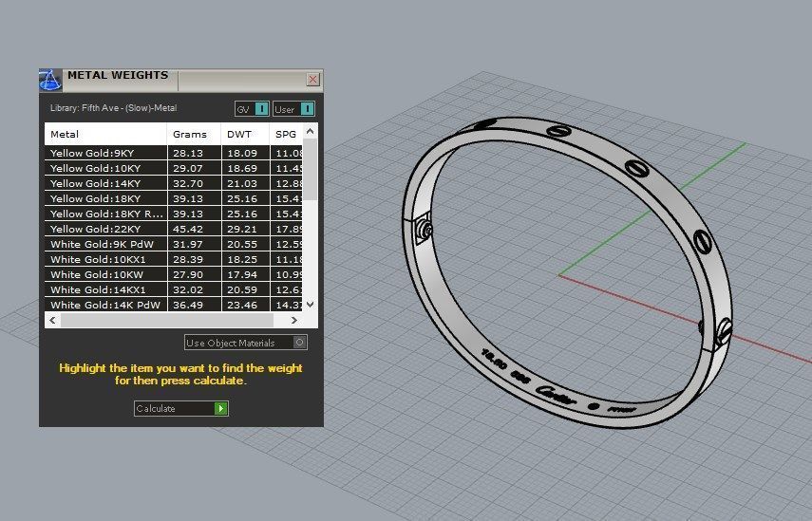Viewport: 812px width, 521px height.
Task: Click the SPG column header
Action: [x=286, y=134]
